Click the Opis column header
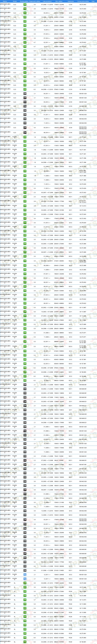 (93, 1)
